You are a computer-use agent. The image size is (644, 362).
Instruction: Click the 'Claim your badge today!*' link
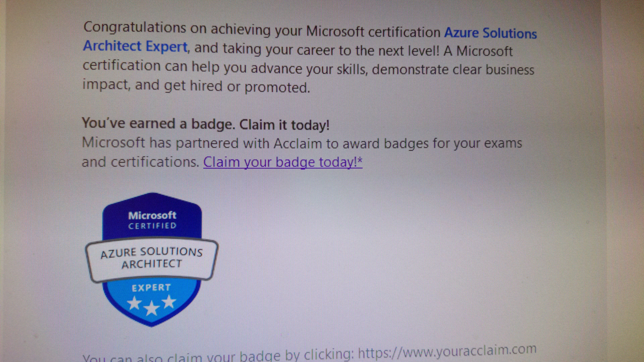coord(282,163)
